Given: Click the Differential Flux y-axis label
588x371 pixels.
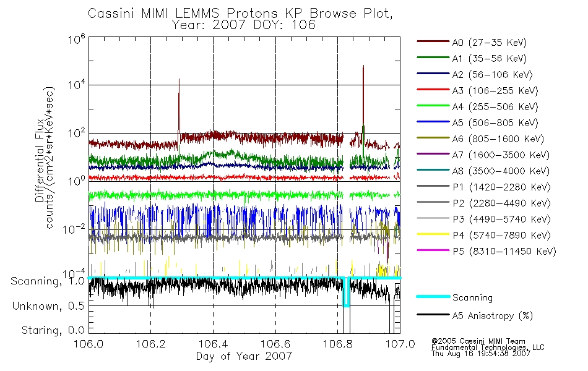Looking at the screenshot, I should [40, 160].
